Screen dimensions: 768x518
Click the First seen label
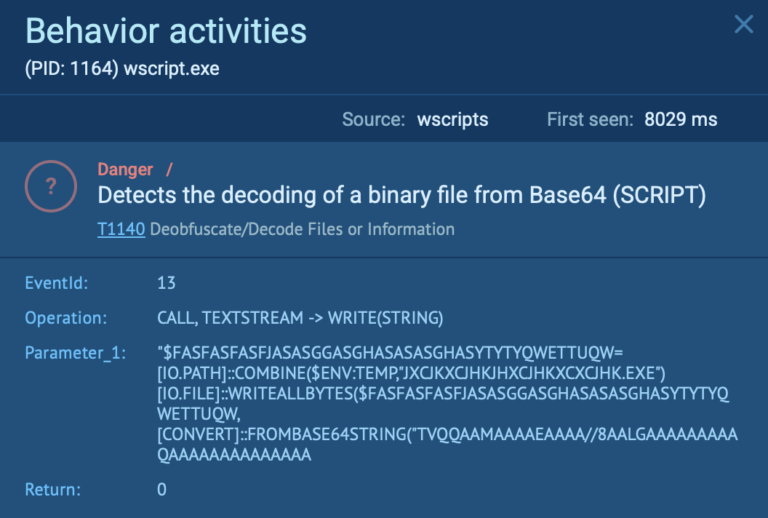589,120
